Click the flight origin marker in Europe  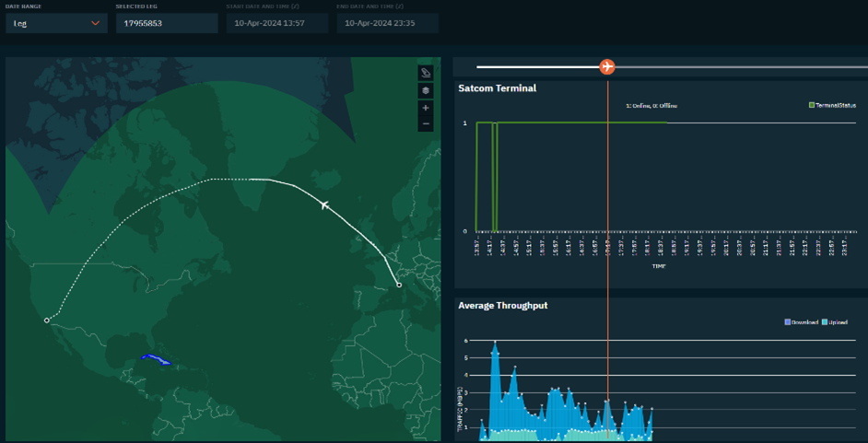tap(399, 286)
